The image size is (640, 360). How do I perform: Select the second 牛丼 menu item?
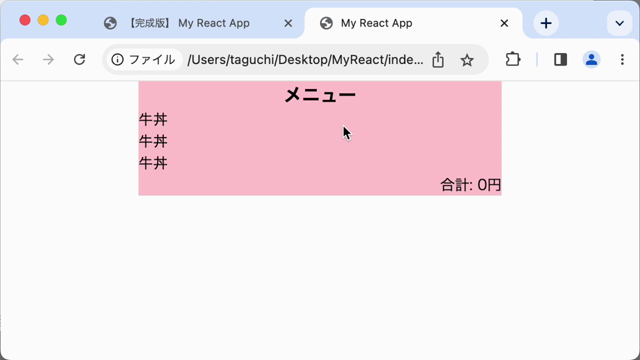pyautogui.click(x=153, y=141)
